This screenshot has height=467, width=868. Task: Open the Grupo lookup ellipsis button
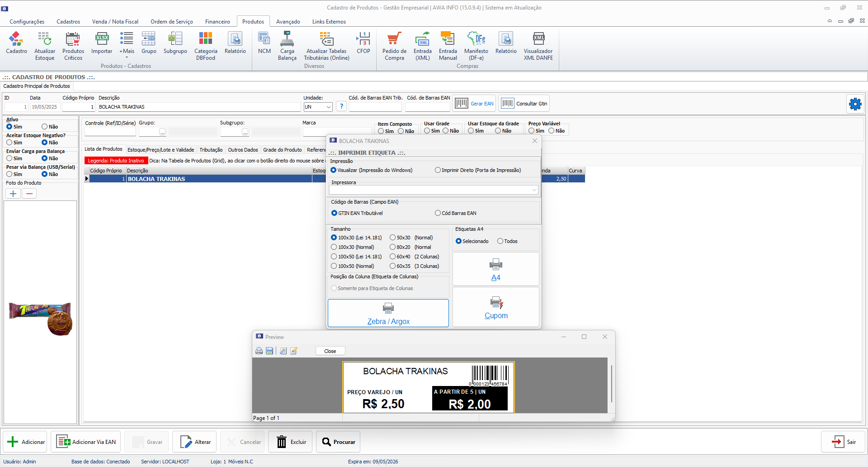click(162, 132)
